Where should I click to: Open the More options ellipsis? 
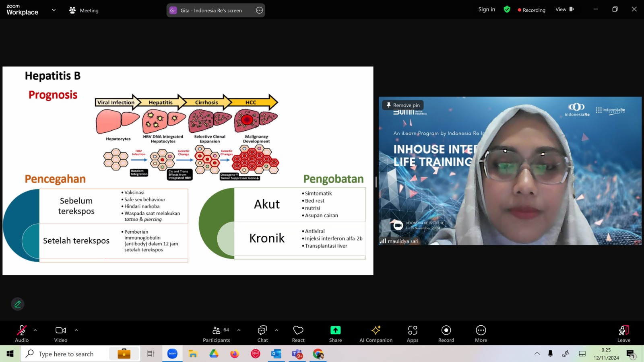point(481,330)
